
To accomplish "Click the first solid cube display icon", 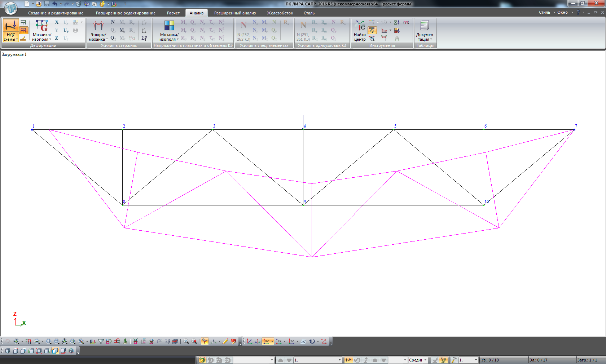I will tap(8, 351).
